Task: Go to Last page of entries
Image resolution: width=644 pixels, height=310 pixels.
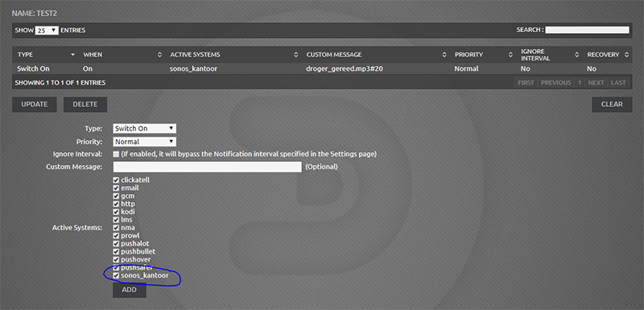Action: point(618,82)
